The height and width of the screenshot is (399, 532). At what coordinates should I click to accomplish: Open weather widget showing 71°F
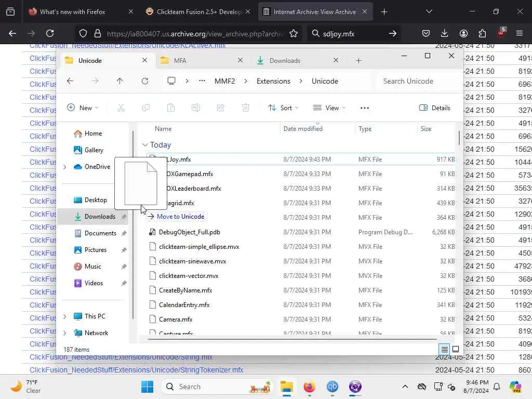click(x=26, y=387)
